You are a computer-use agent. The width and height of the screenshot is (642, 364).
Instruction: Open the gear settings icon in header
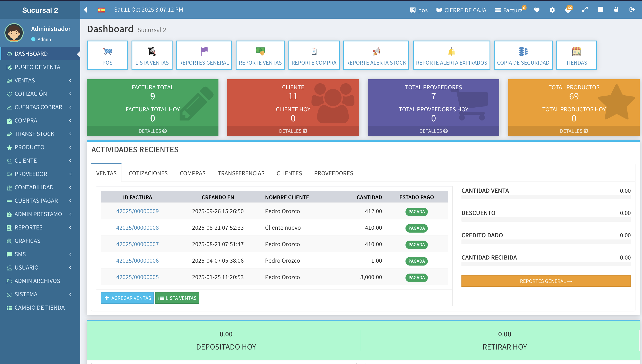(x=552, y=10)
